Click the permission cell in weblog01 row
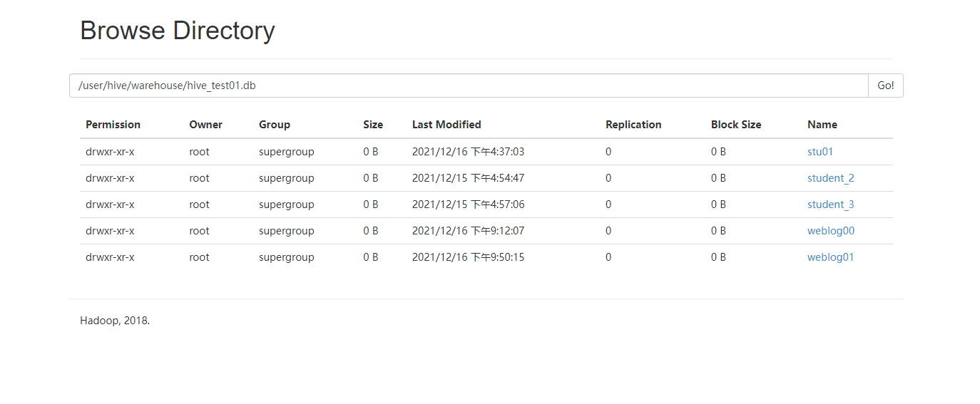 point(110,257)
